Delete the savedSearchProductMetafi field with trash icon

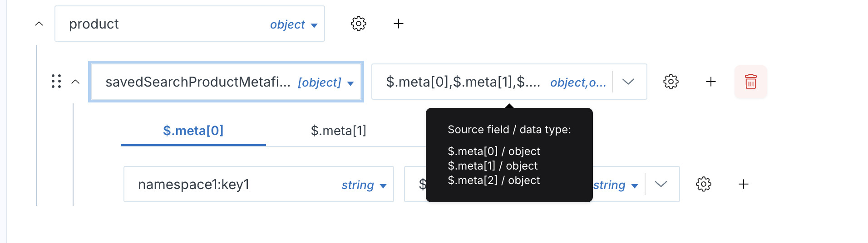coord(750,82)
